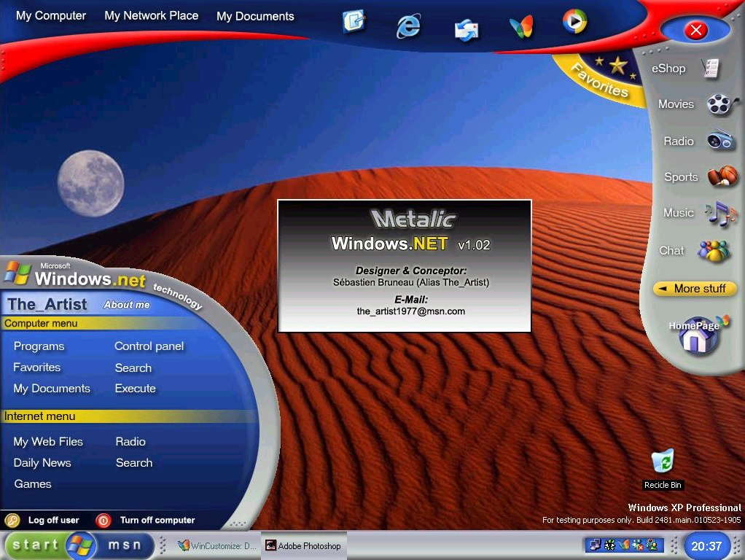Open My Network Place in the top bar

click(x=151, y=16)
